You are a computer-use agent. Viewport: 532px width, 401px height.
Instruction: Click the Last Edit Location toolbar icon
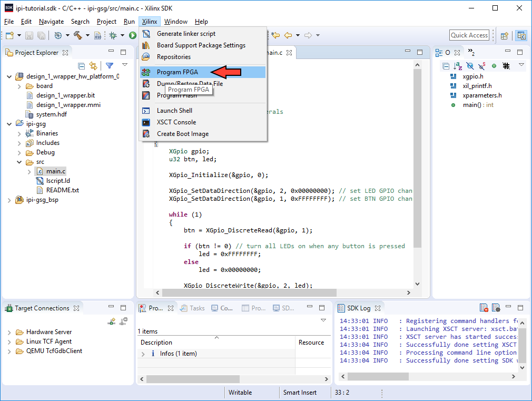click(275, 35)
